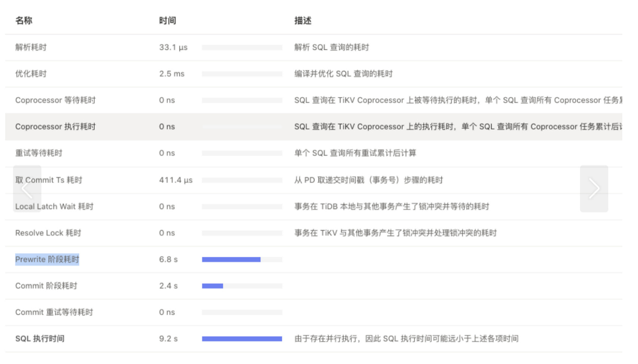Image resolution: width=638 pixels, height=364 pixels.
Task: Click the 编译并优化 SQL 查询的耗时 description
Action: coord(344,73)
